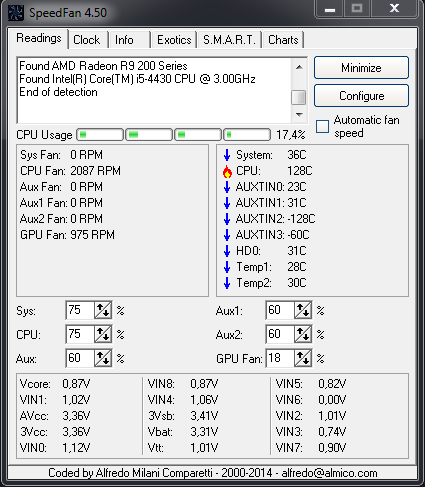Click the second CPU Usage core bar
The height and width of the screenshot is (487, 425).
tap(149, 135)
